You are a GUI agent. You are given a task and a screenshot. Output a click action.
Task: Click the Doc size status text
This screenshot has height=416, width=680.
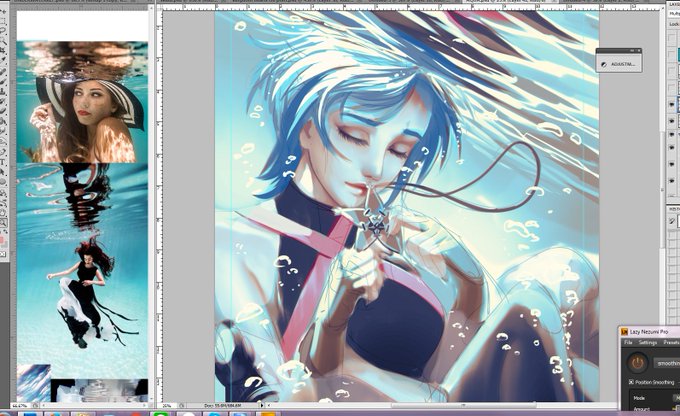[x=222, y=406]
